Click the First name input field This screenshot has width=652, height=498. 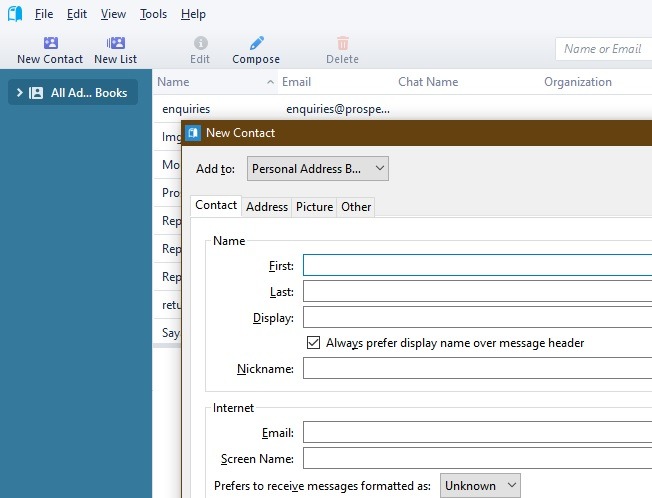477,265
